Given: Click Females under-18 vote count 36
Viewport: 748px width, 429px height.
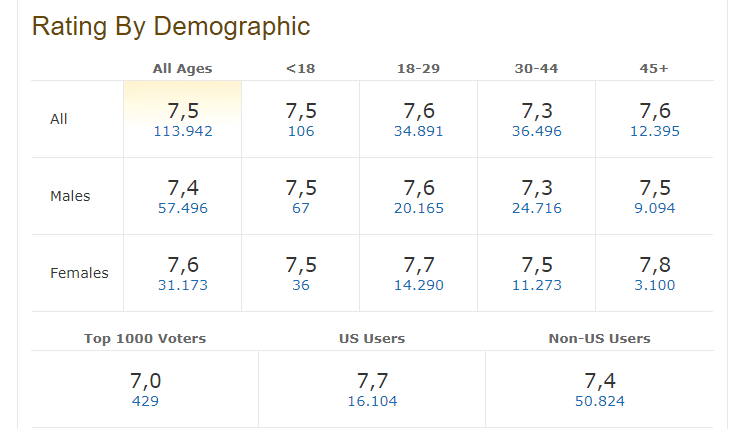Looking at the screenshot, I should (x=301, y=285).
